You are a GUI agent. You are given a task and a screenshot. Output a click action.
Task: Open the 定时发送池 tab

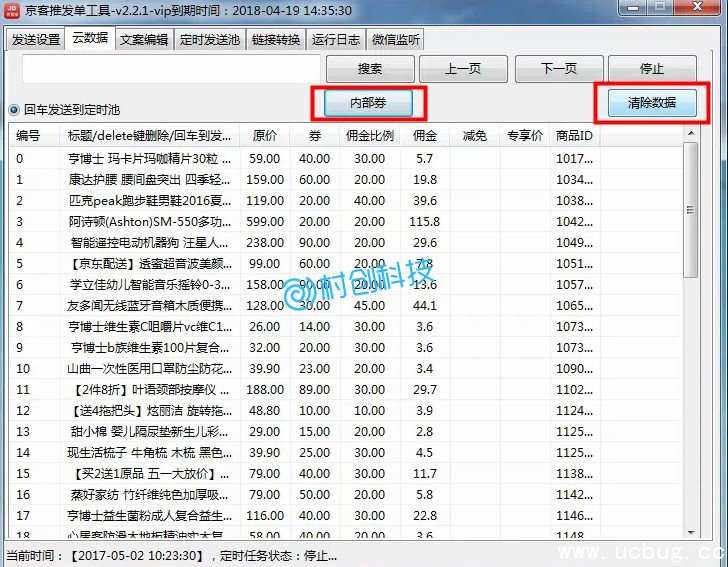[209, 39]
